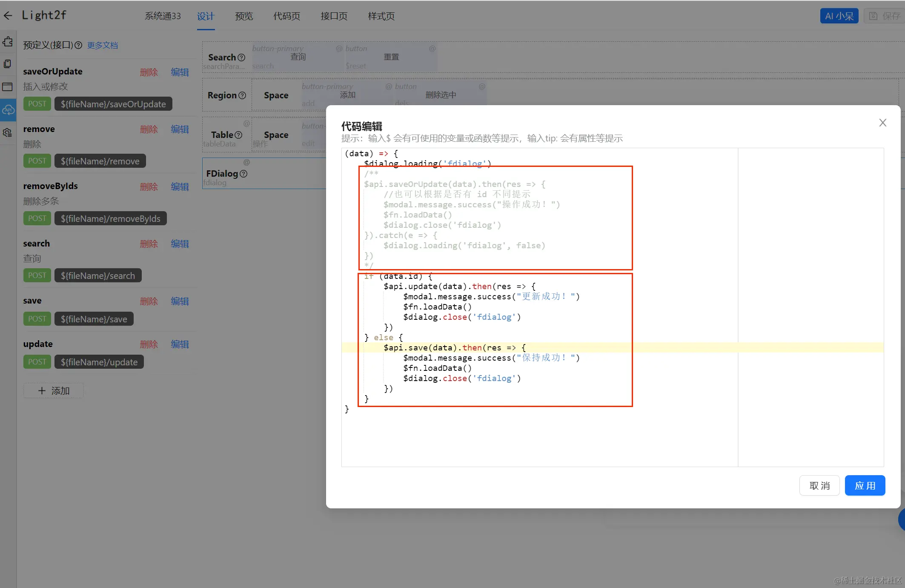Viewport: 905px width, 588px height.
Task: Click the ${fileName}/saveOrUpdate path tag
Action: click(x=113, y=104)
